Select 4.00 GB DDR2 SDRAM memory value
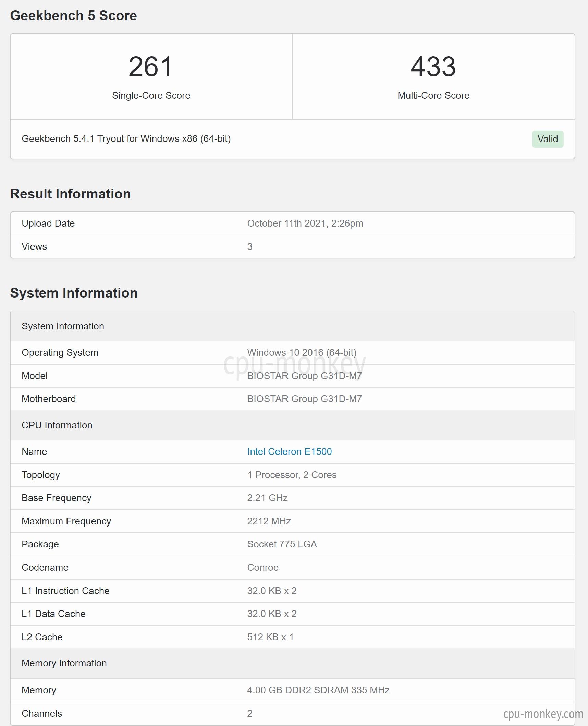 (318, 690)
